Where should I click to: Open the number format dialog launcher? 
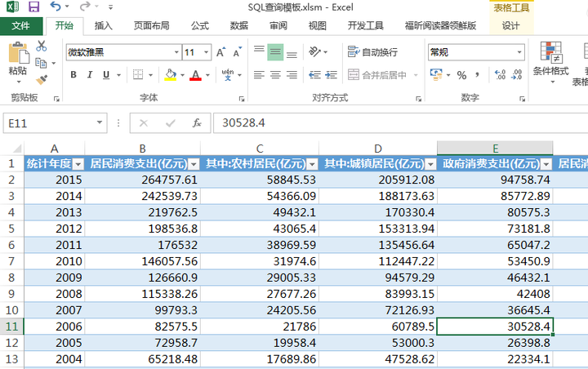522,99
